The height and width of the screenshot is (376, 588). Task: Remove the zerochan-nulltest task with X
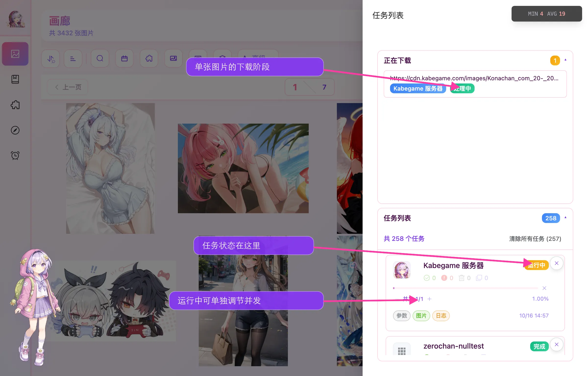coord(557,344)
